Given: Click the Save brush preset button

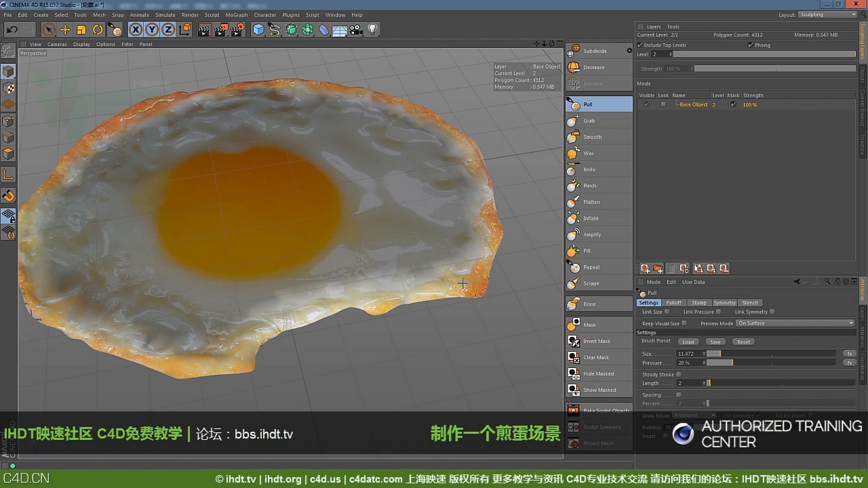Looking at the screenshot, I should click(715, 342).
